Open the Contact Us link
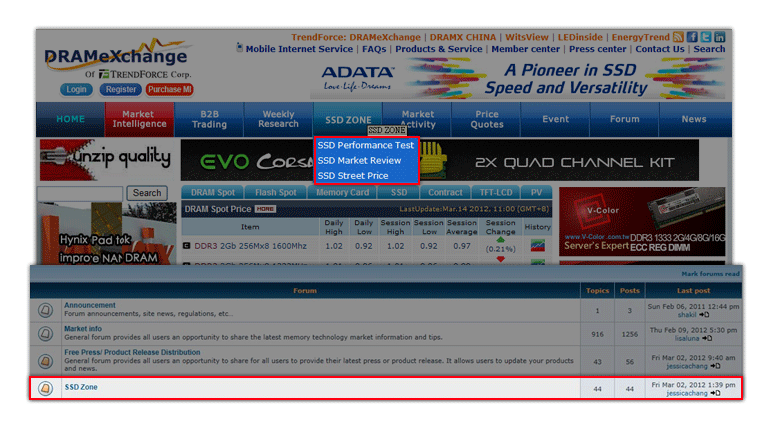780x425 pixels. (x=660, y=49)
